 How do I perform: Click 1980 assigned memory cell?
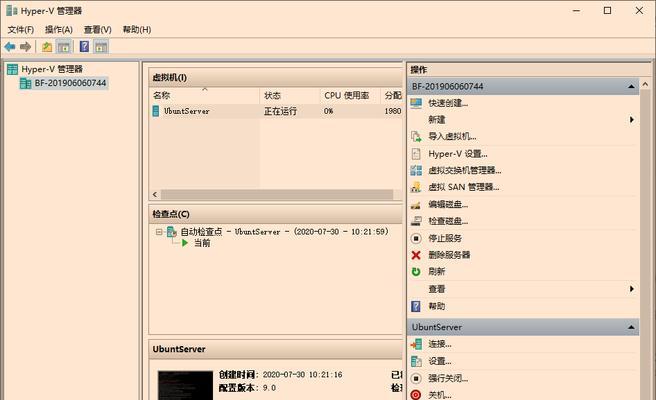click(393, 111)
